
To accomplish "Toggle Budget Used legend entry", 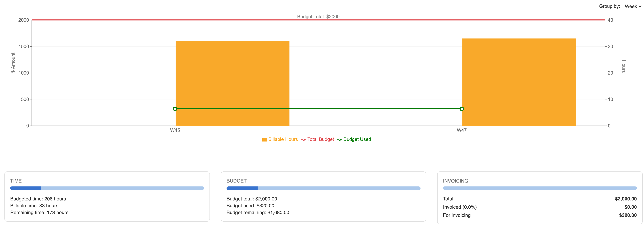I will coord(354,139).
